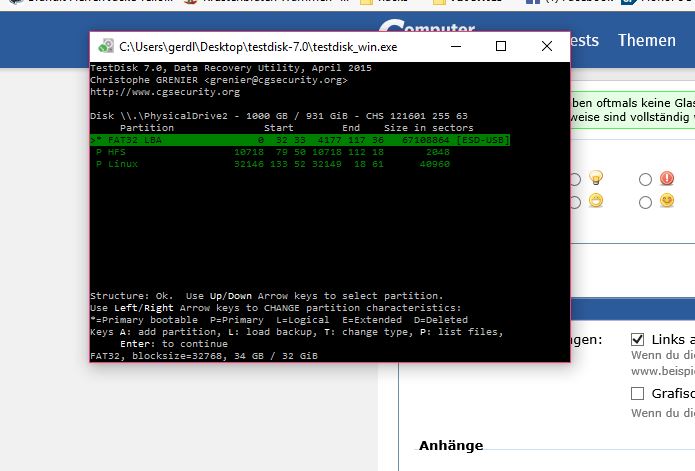Select the highlighted FAT32 LBA partition row
This screenshot has width=695, height=471.
point(300,140)
